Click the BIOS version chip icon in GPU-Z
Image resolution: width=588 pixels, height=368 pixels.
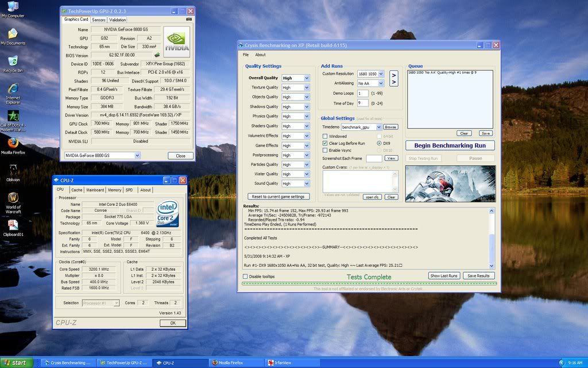(x=157, y=55)
